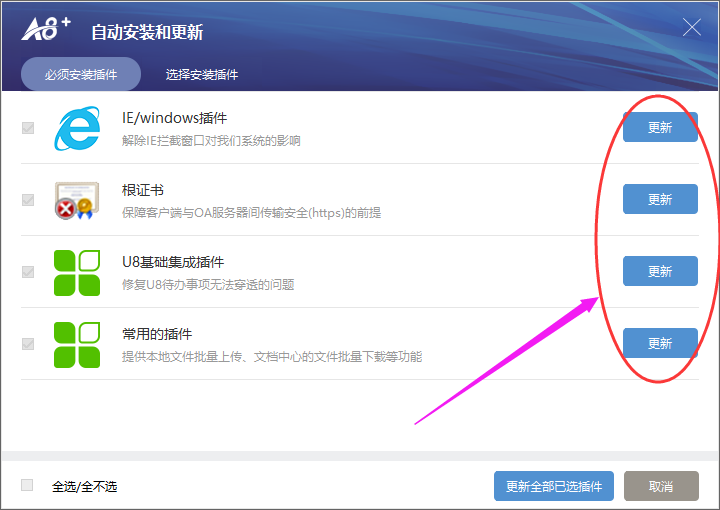Click the 根证书 title text
The image size is (720, 510).
[143, 190]
